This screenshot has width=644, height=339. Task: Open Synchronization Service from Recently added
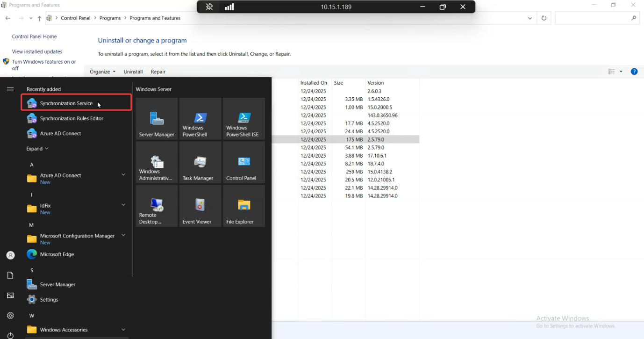[76, 103]
